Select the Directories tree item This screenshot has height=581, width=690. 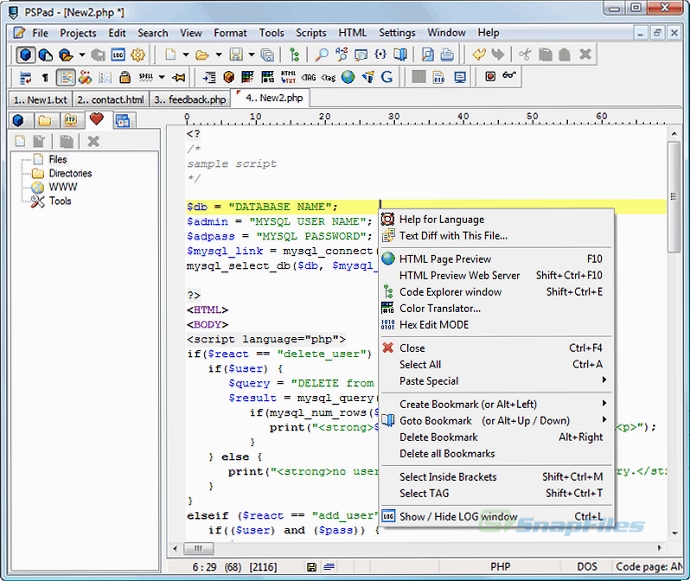70,173
